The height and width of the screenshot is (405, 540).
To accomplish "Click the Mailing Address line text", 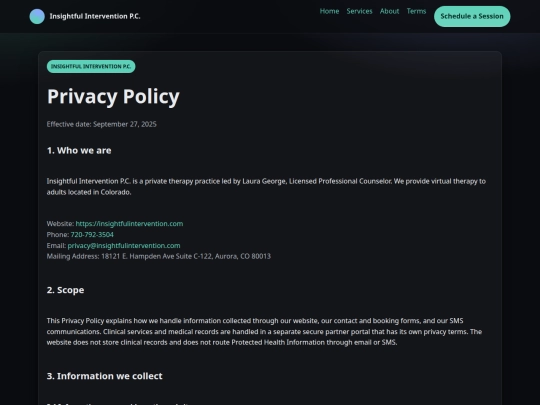I will pyautogui.click(x=159, y=256).
